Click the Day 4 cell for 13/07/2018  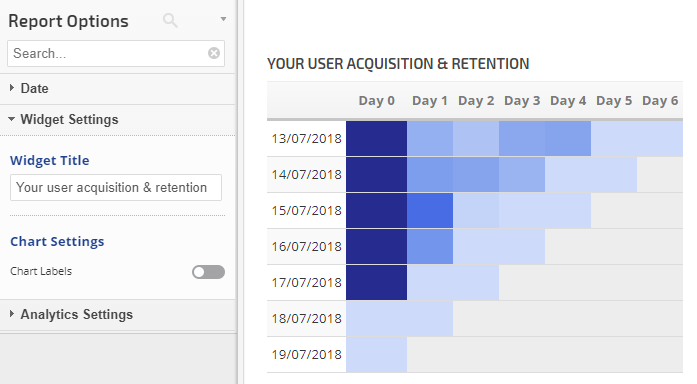(568, 139)
